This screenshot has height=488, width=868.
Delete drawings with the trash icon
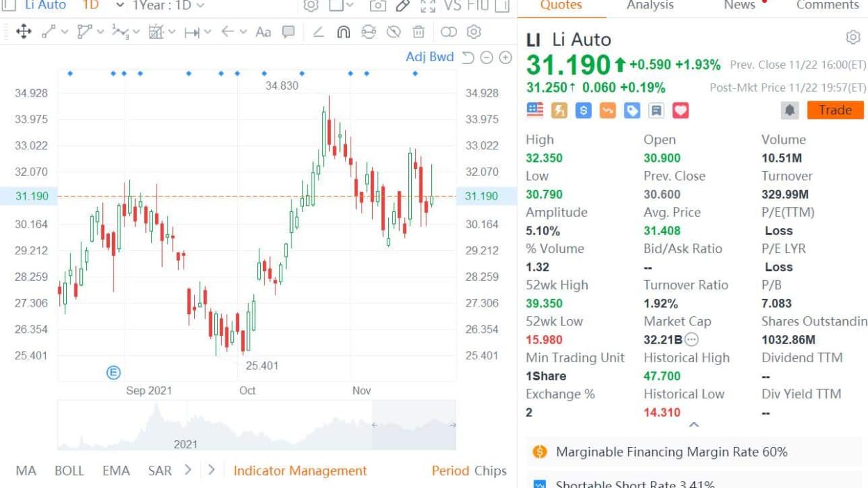coord(419,32)
